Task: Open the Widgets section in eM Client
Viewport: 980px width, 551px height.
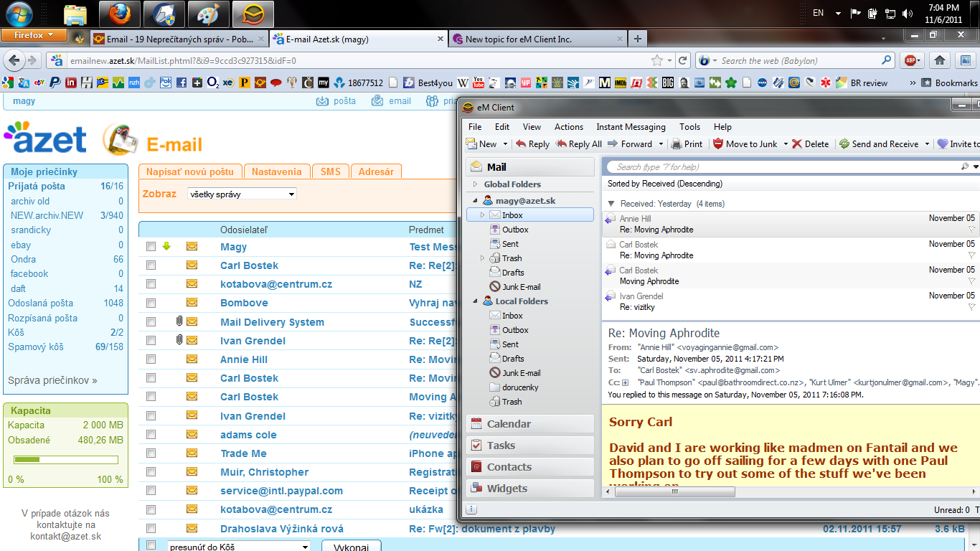Action: (529, 489)
